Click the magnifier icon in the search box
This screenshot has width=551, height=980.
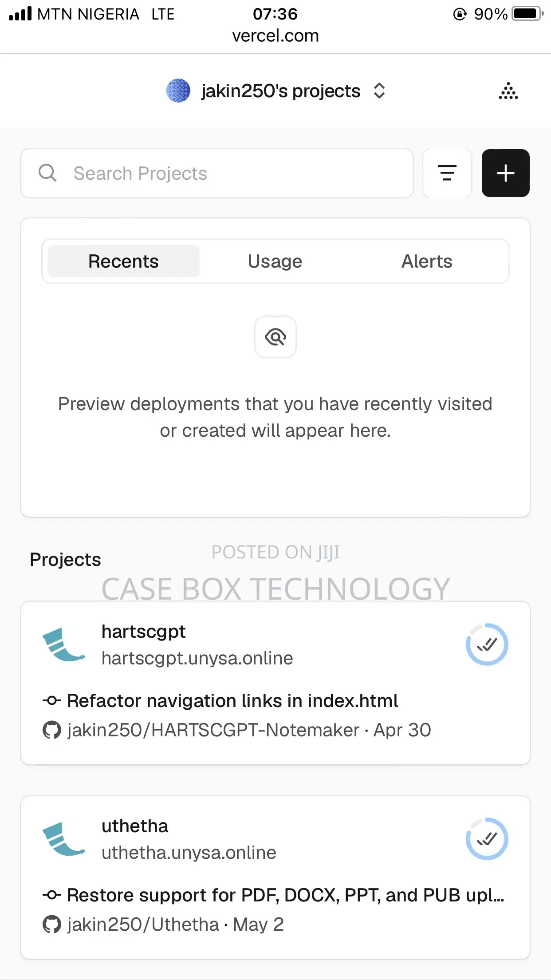(47, 173)
